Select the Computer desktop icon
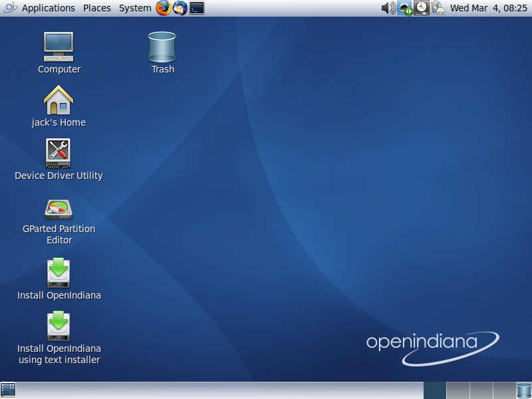This screenshot has width=532, height=399. click(59, 47)
